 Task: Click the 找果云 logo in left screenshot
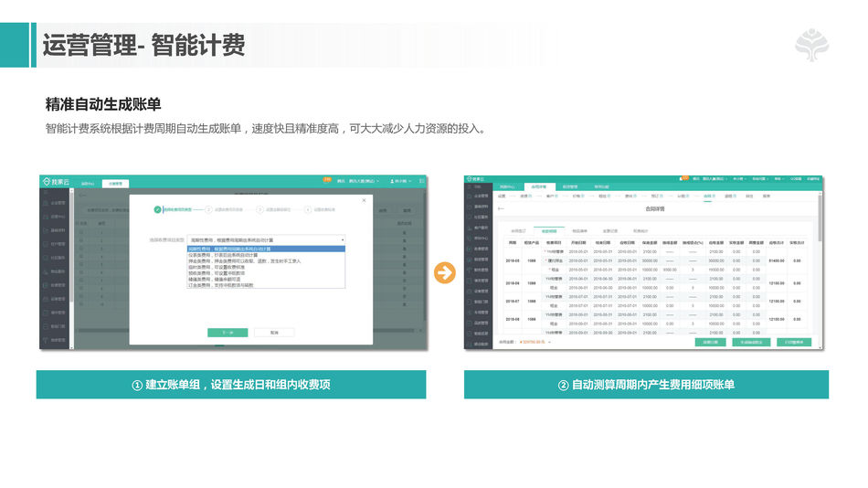57,183
